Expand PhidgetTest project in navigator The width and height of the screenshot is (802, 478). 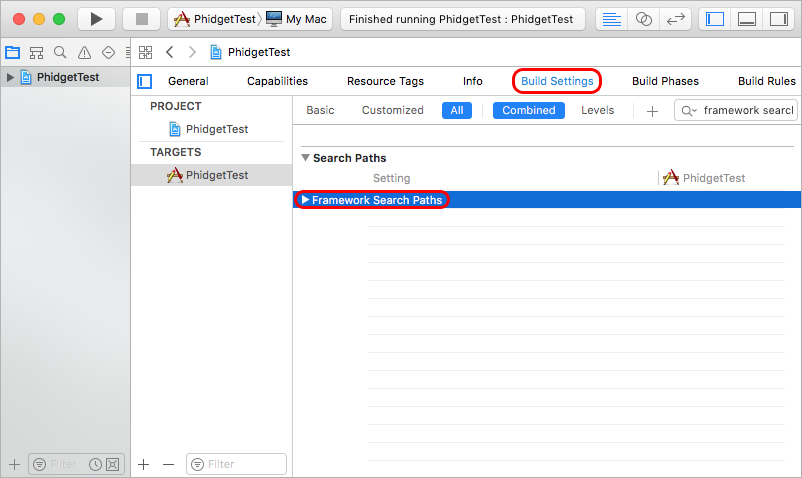coord(10,77)
